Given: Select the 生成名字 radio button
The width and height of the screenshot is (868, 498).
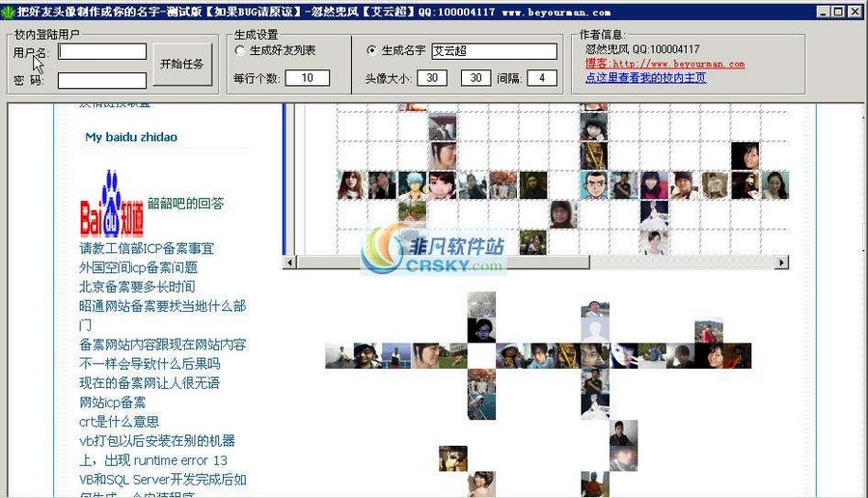Looking at the screenshot, I should pos(372,50).
